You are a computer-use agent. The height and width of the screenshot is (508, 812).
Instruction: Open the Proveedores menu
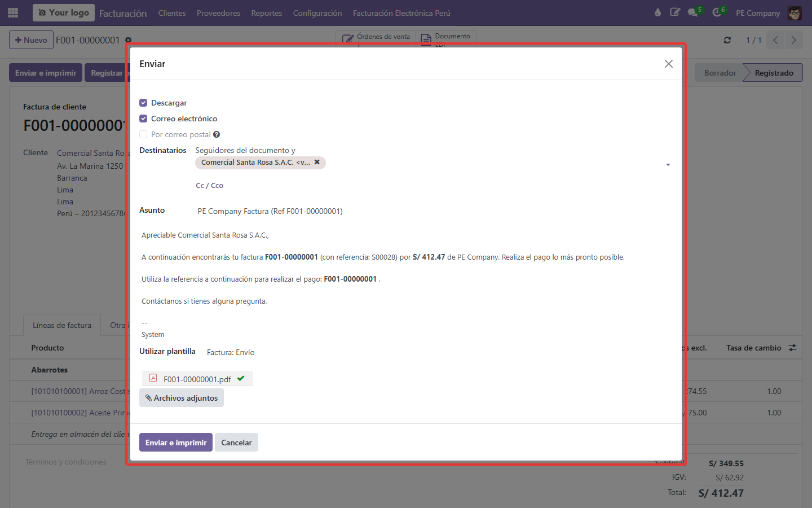click(218, 13)
